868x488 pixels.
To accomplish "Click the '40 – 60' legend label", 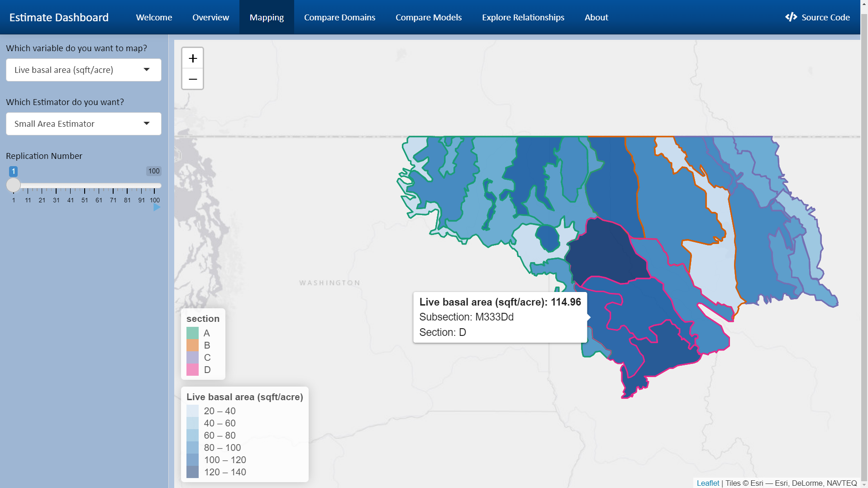I will click(219, 423).
